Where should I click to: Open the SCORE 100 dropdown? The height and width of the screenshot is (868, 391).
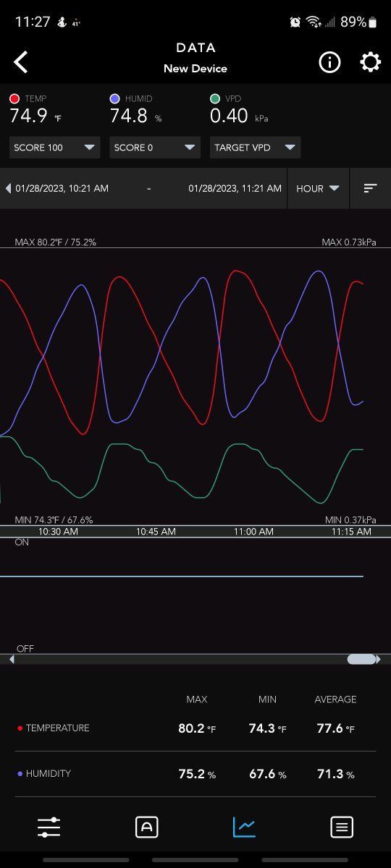pyautogui.click(x=54, y=148)
